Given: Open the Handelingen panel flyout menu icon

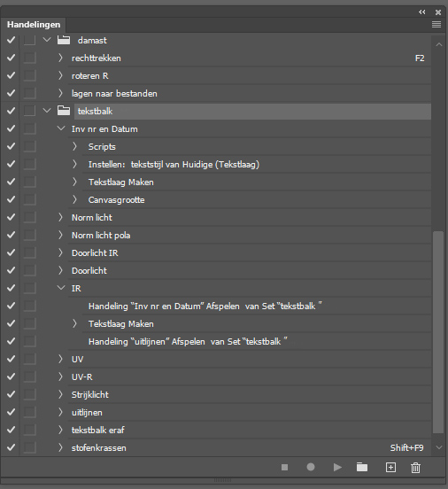Looking at the screenshot, I should 436,24.
